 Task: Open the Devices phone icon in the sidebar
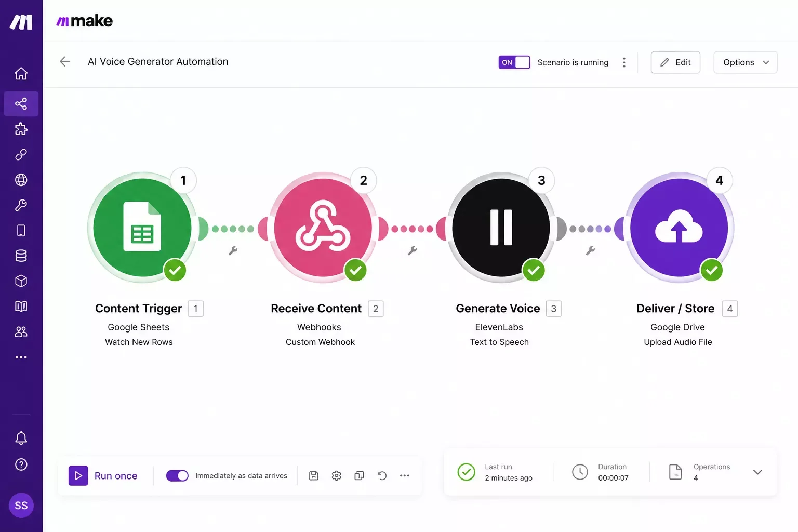pyautogui.click(x=21, y=231)
